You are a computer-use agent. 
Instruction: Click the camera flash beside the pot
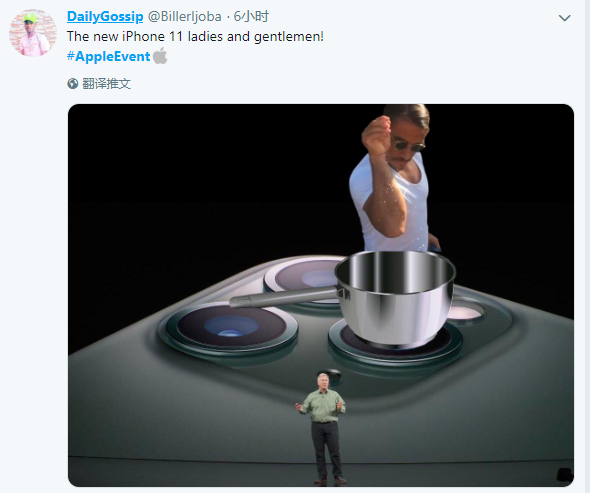[x=465, y=312]
